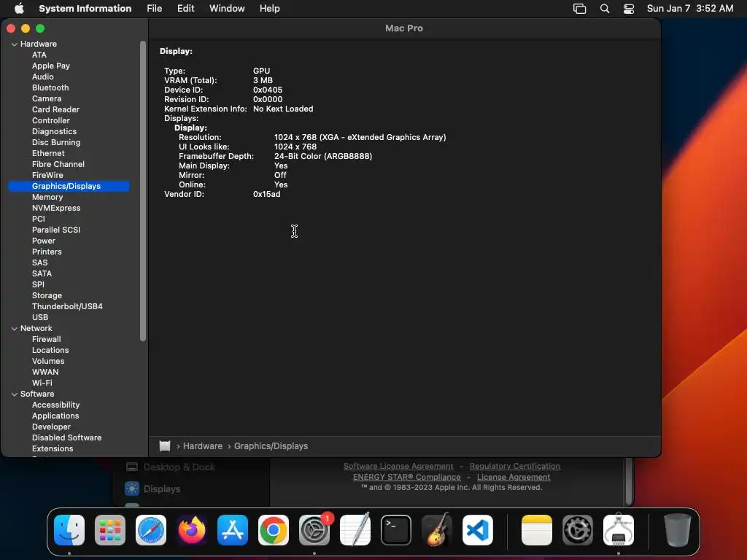This screenshot has height=560, width=747.
Task: Select NVMExpress in the sidebar
Action: [x=56, y=208]
